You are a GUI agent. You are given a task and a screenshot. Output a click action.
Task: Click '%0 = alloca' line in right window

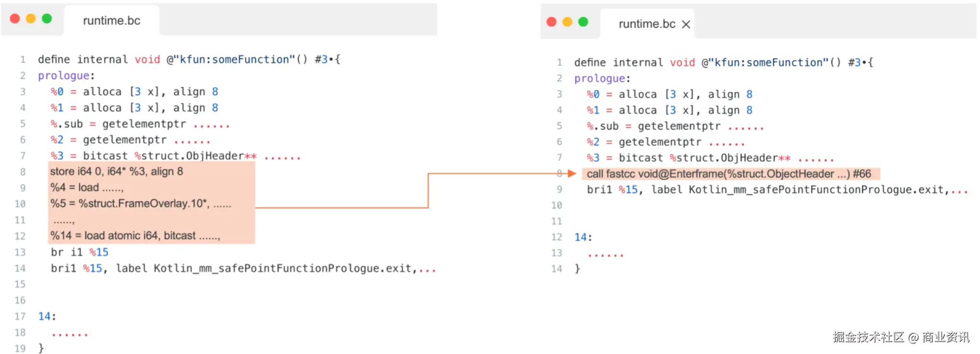coord(669,94)
